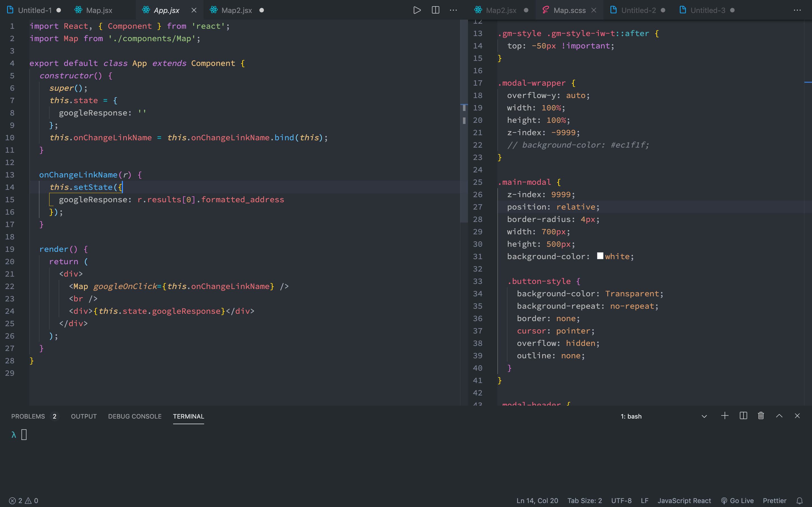Screen dimensions: 812x507
Task: Change language mode via JavaScript React
Action: pos(684,500)
